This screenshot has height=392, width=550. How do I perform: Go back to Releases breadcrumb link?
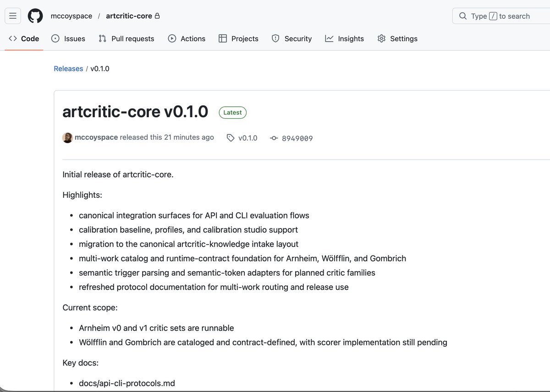point(68,69)
